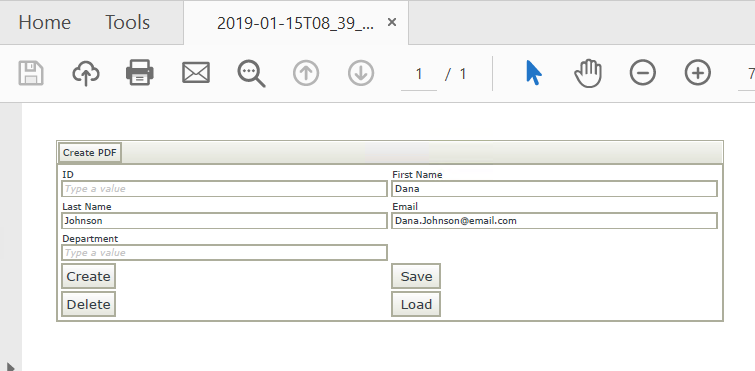
Task: Send the file by email envelope icon
Action: click(196, 73)
